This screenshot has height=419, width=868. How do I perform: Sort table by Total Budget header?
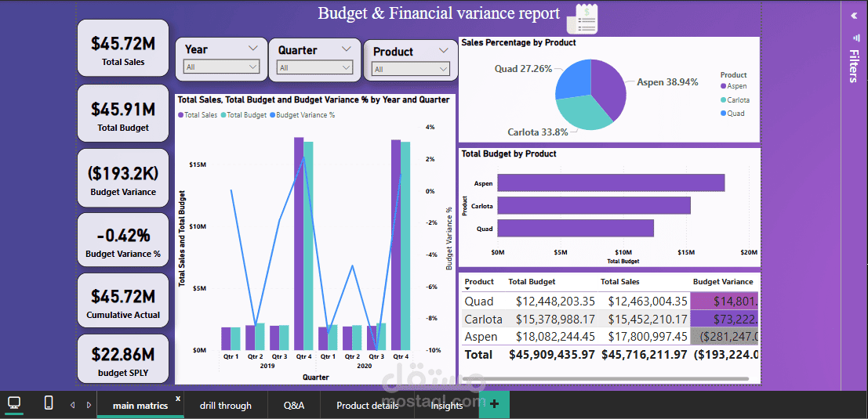click(532, 282)
